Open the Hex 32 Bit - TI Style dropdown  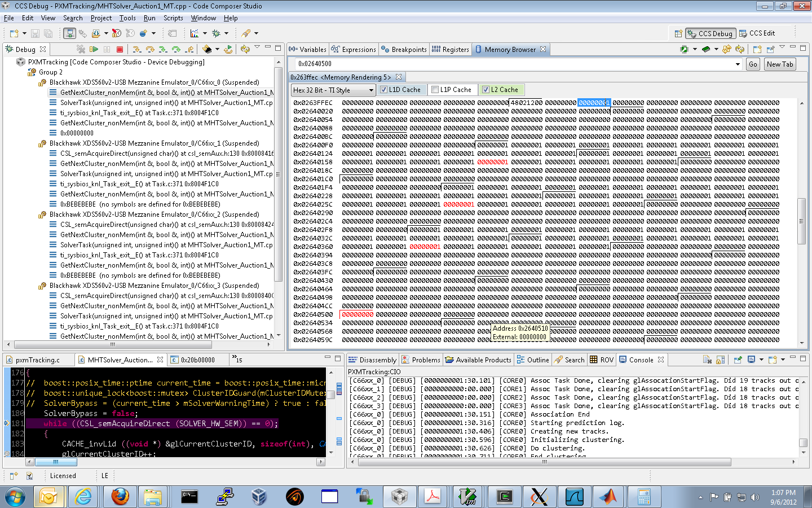(x=371, y=90)
